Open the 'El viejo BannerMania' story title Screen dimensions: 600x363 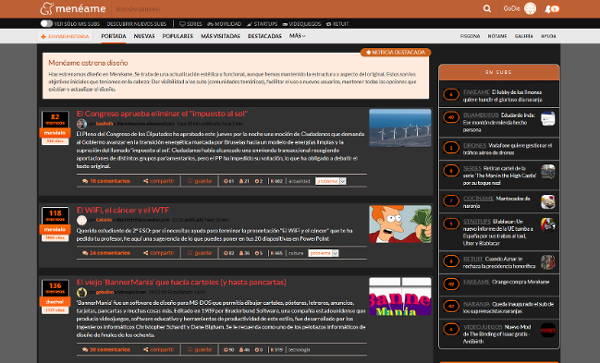click(181, 282)
